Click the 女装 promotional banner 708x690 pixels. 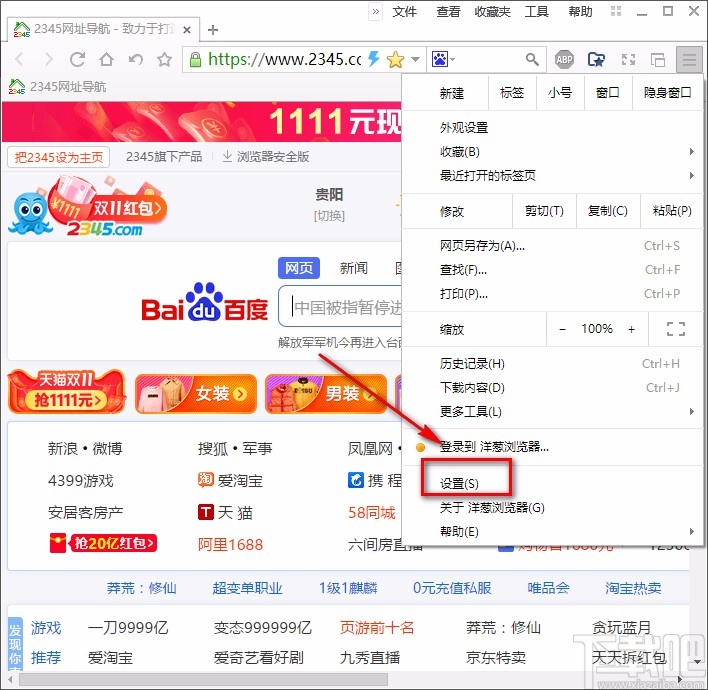(x=196, y=394)
